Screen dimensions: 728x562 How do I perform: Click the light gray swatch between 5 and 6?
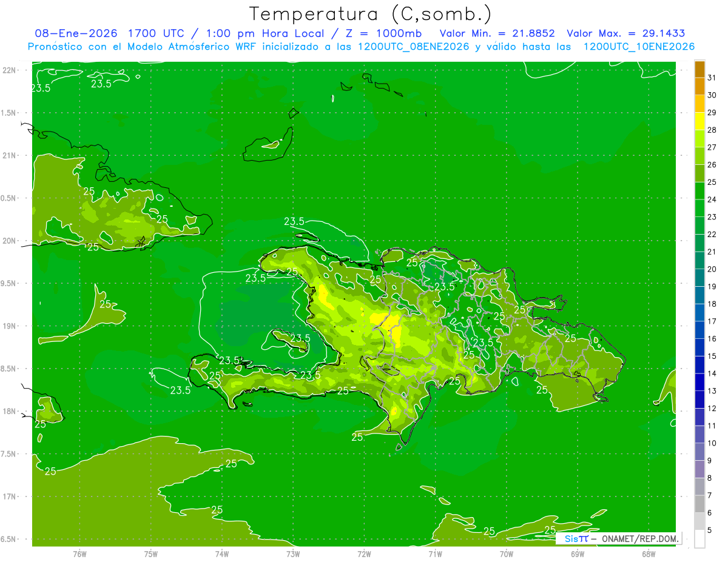[x=699, y=521]
